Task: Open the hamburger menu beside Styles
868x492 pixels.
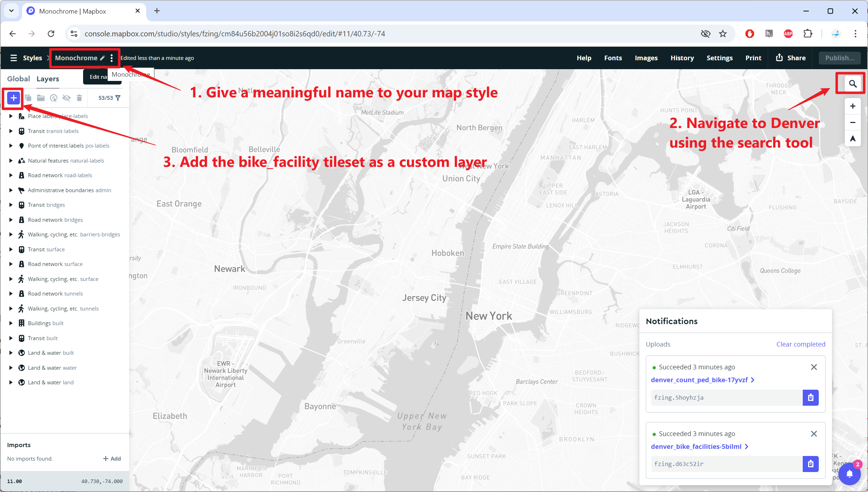Action: click(14, 58)
